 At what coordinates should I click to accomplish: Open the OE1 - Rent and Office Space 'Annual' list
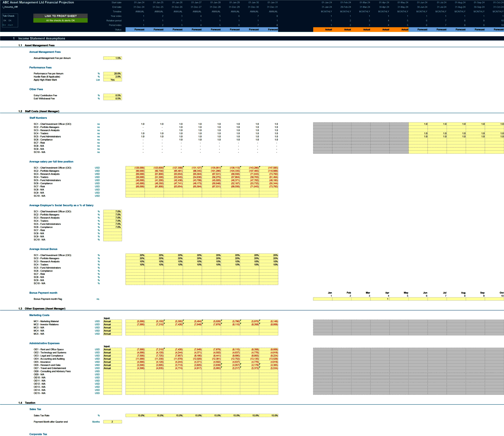pyautogui.click(x=113, y=349)
